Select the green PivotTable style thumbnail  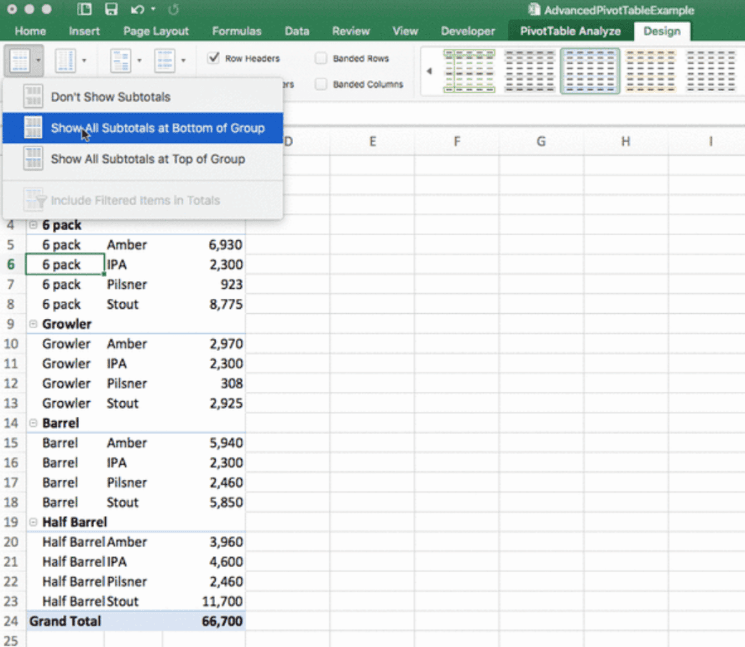(468, 71)
